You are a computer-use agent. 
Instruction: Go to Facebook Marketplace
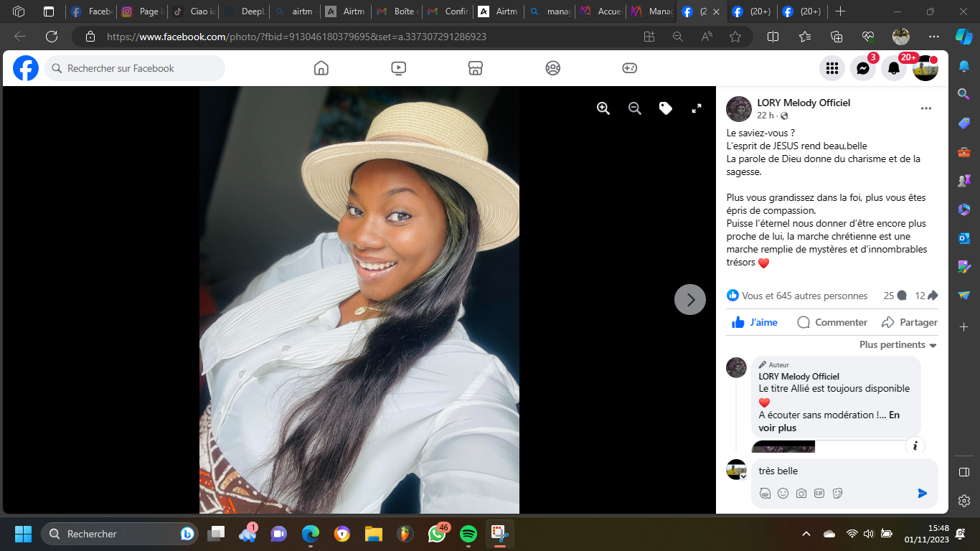pyautogui.click(x=475, y=68)
